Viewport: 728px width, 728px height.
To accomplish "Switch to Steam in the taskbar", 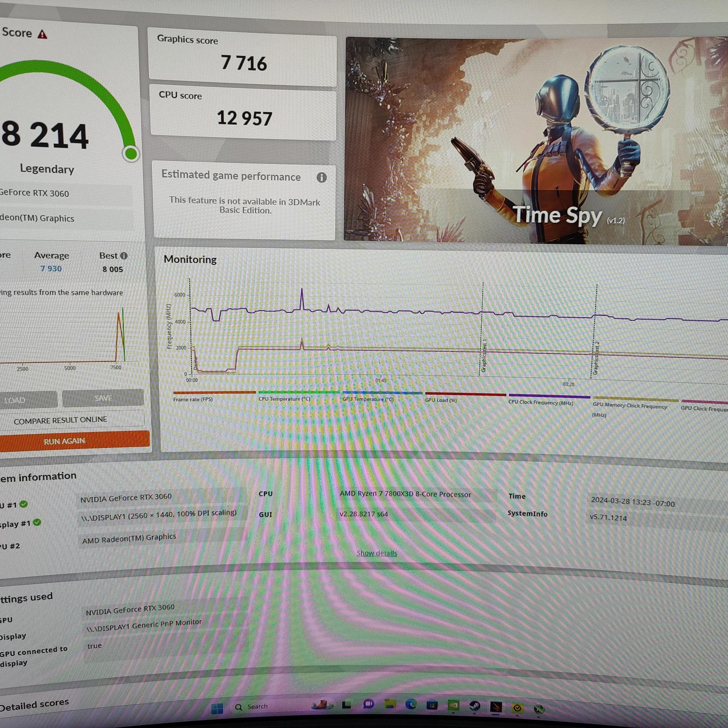I will click(x=475, y=706).
